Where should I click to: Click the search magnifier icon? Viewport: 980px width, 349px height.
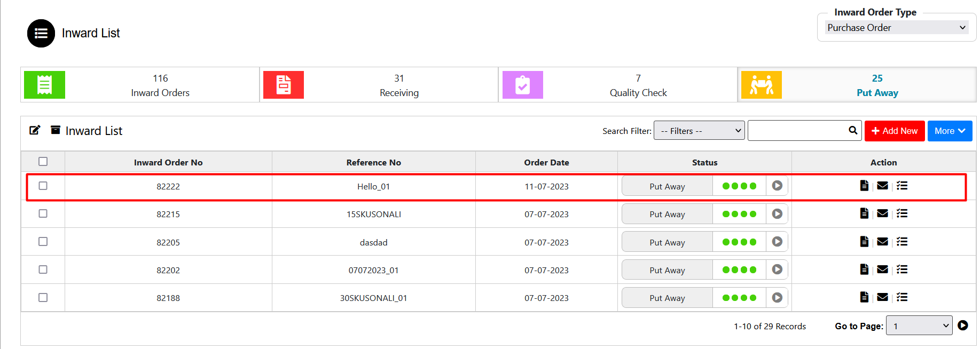pos(853,130)
